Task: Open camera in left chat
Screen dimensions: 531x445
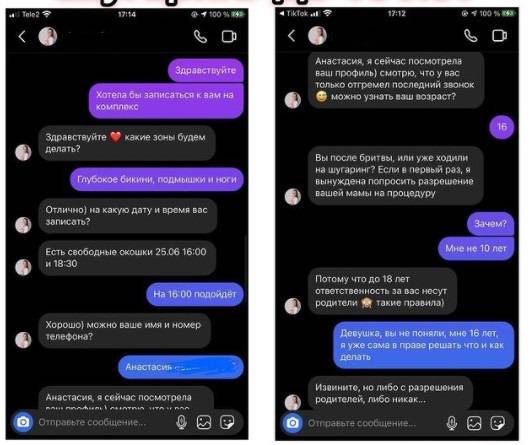Action: pyautogui.click(x=23, y=422)
